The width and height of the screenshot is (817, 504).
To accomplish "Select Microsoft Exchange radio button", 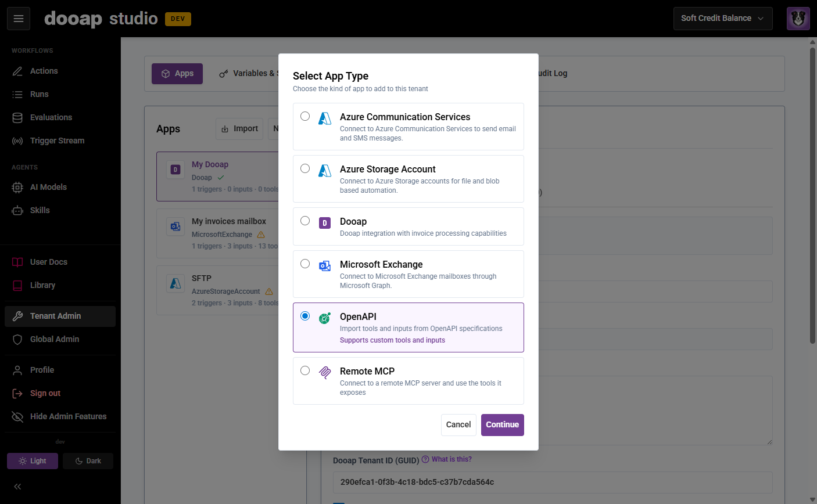I will coord(305,264).
